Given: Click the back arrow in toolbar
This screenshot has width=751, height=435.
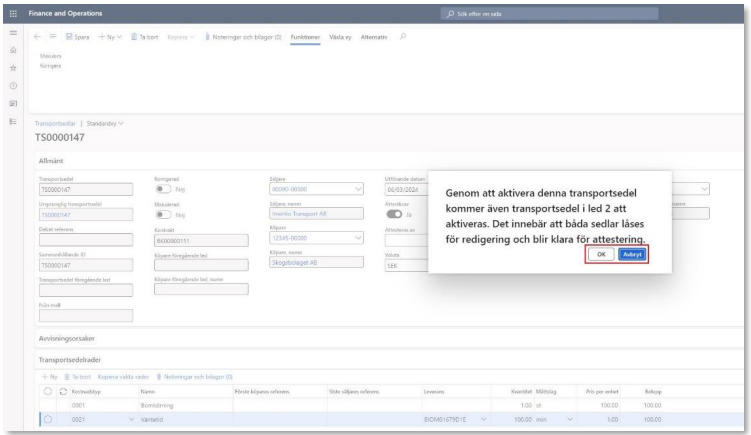Looking at the screenshot, I should click(37, 37).
